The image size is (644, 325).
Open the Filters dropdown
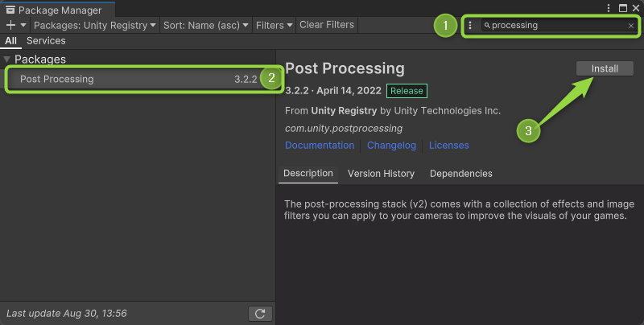(x=274, y=25)
